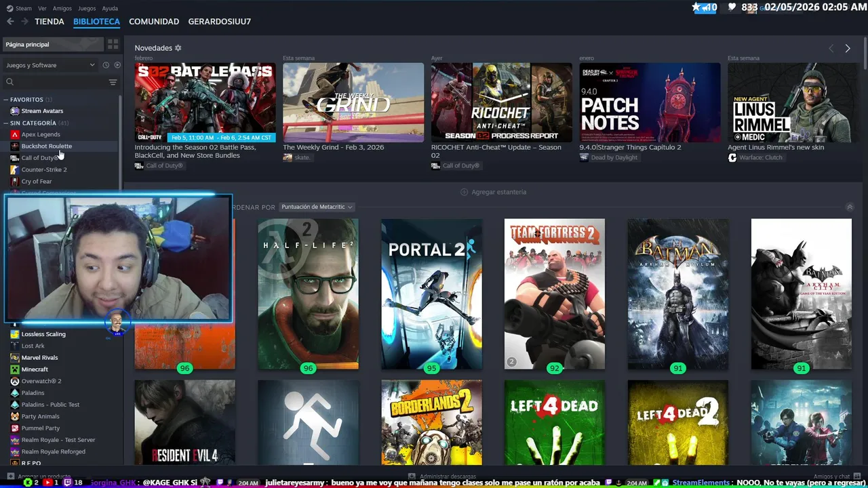Screen dimensions: 868x488
Task: Open Half-Life 2 game cover
Action: (308, 294)
